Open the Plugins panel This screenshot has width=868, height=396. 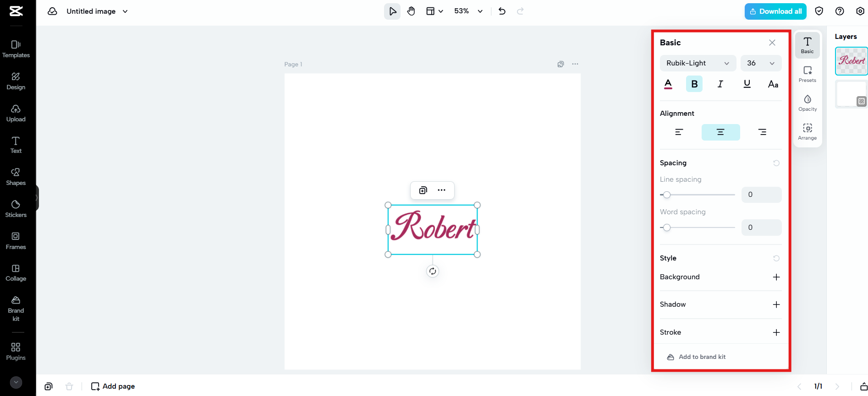coord(16,352)
